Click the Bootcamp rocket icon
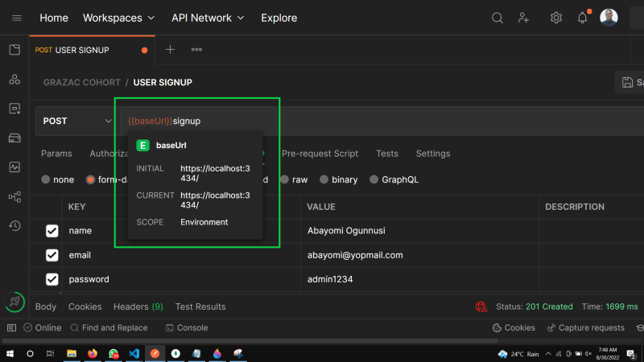Screen dimensions: 644x362 pos(14,302)
